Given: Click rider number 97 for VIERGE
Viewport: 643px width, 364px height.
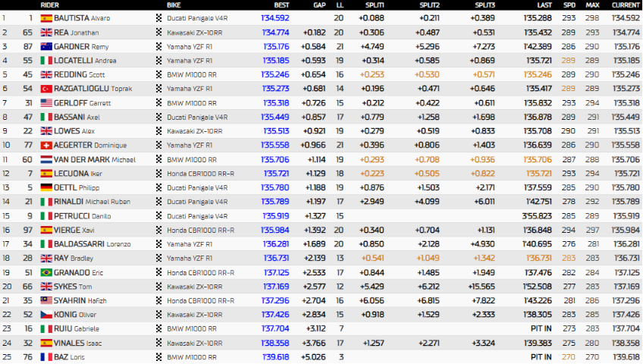Looking at the screenshot, I should point(27,230).
